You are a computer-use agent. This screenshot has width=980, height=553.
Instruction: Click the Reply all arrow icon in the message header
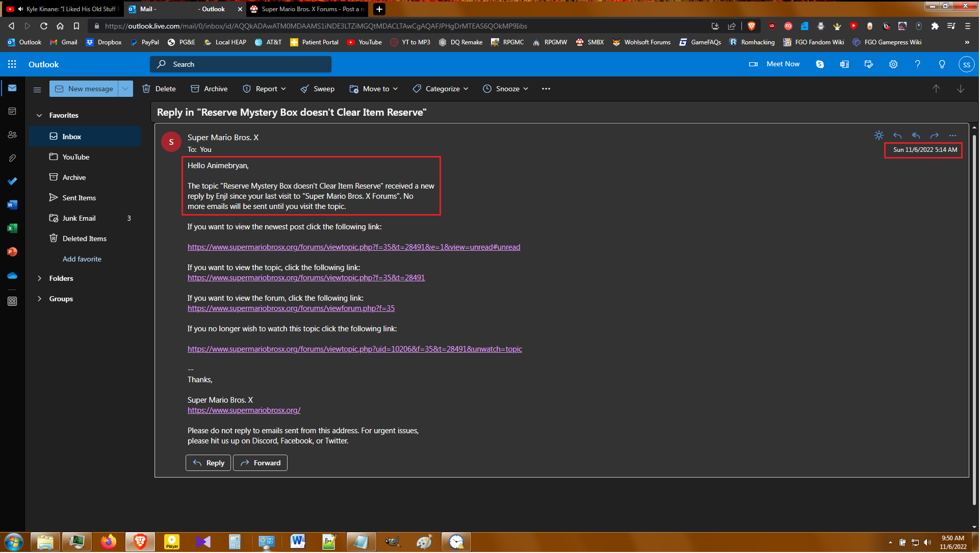pyautogui.click(x=916, y=136)
